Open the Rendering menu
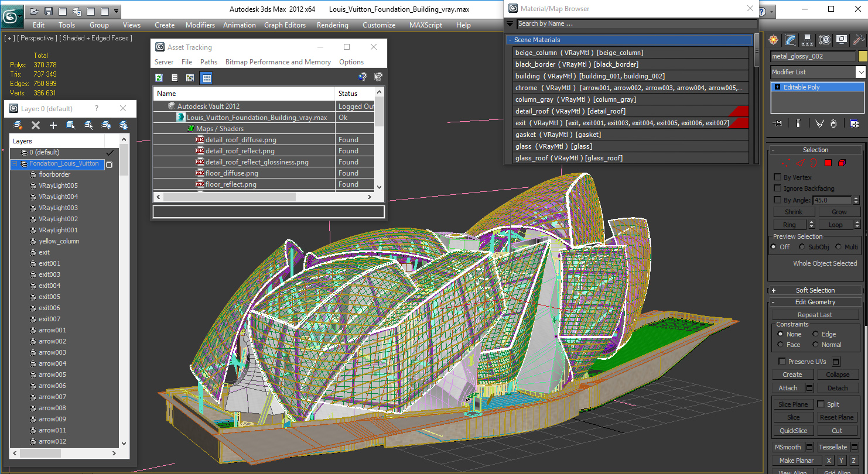 point(332,25)
